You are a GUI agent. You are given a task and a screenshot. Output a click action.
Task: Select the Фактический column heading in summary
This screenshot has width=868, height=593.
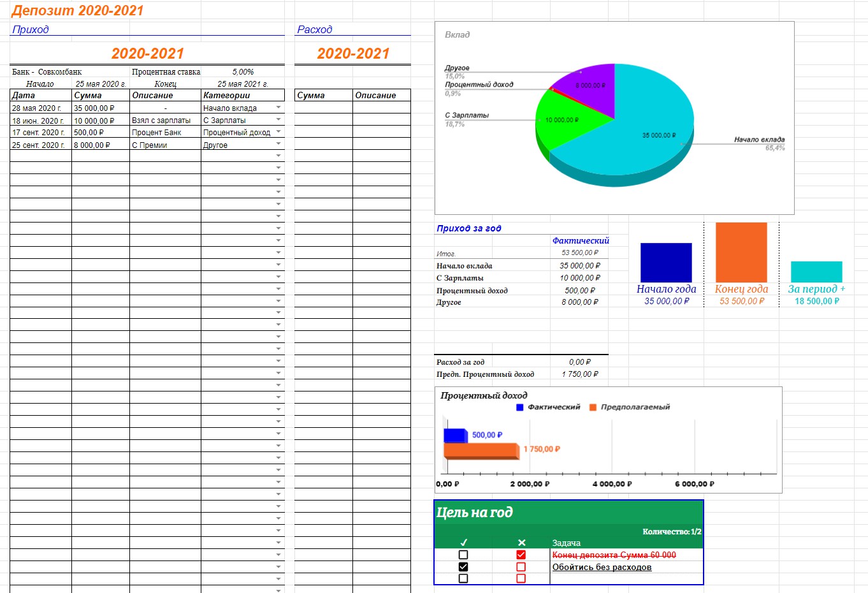tap(581, 240)
